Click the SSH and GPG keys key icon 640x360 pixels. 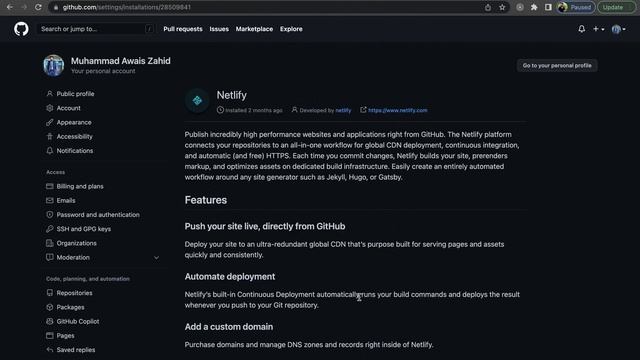49,229
